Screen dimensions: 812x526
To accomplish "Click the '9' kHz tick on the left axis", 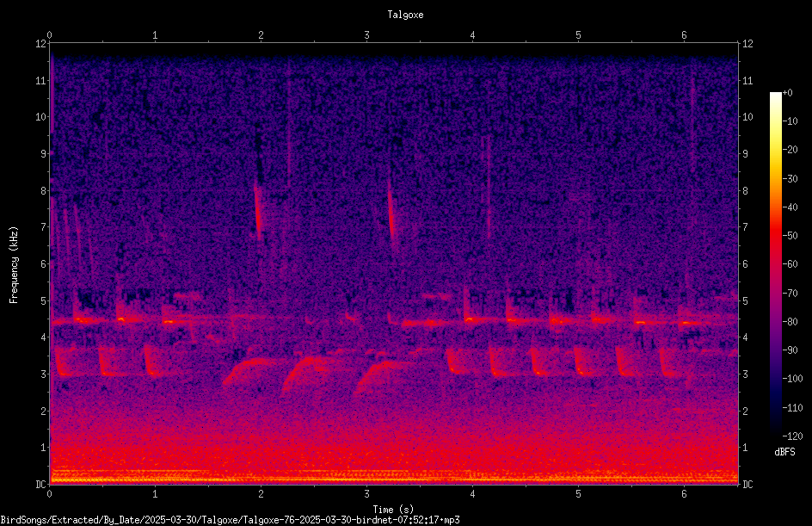I will tap(44, 154).
